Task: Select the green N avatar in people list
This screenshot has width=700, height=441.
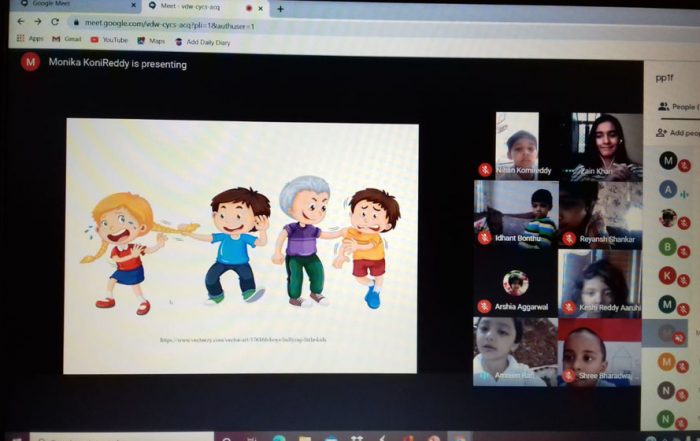Action: [x=666, y=419]
